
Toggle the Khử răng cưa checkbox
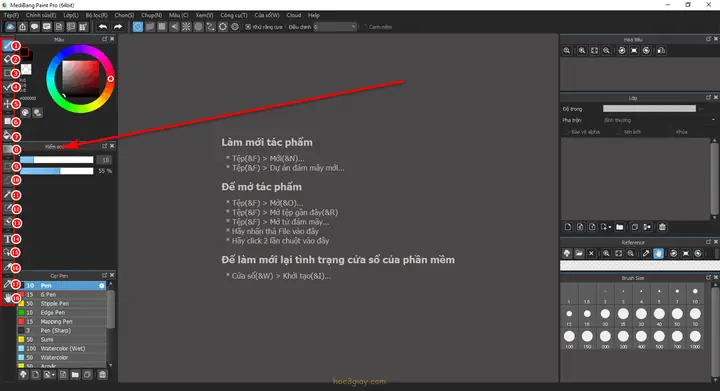click(248, 27)
